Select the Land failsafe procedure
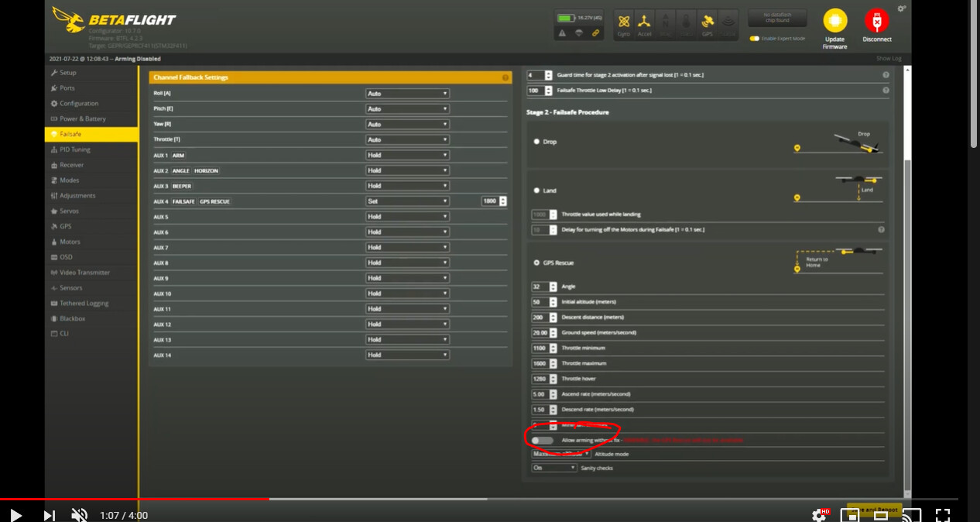 (537, 191)
